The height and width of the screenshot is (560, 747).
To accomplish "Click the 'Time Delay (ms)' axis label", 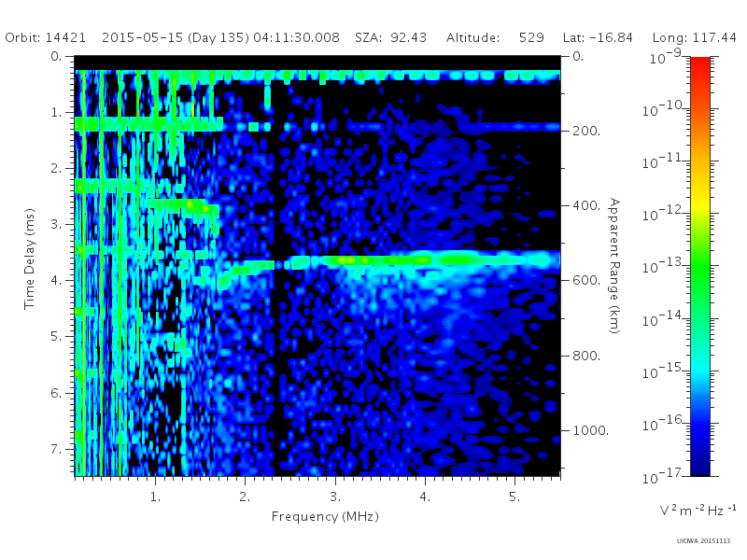I will [29, 259].
